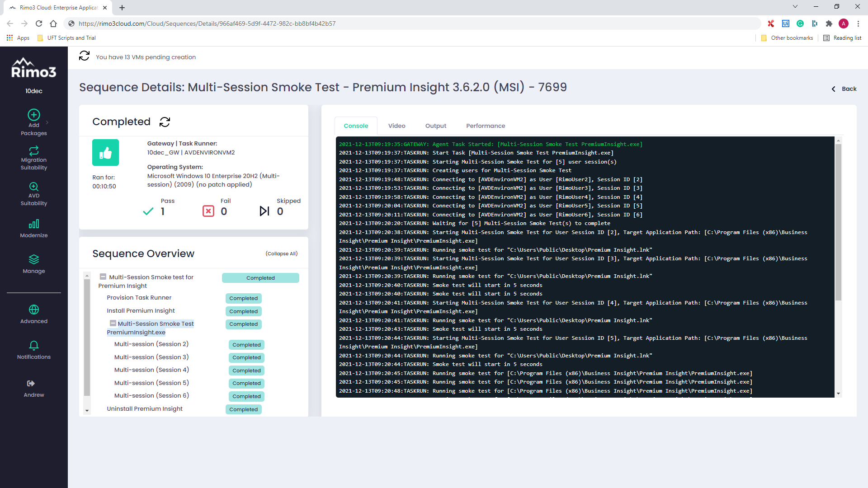The image size is (868, 488).
Task: Collapse Multi-Session Smoke test for Premium Insight
Action: [x=103, y=277]
